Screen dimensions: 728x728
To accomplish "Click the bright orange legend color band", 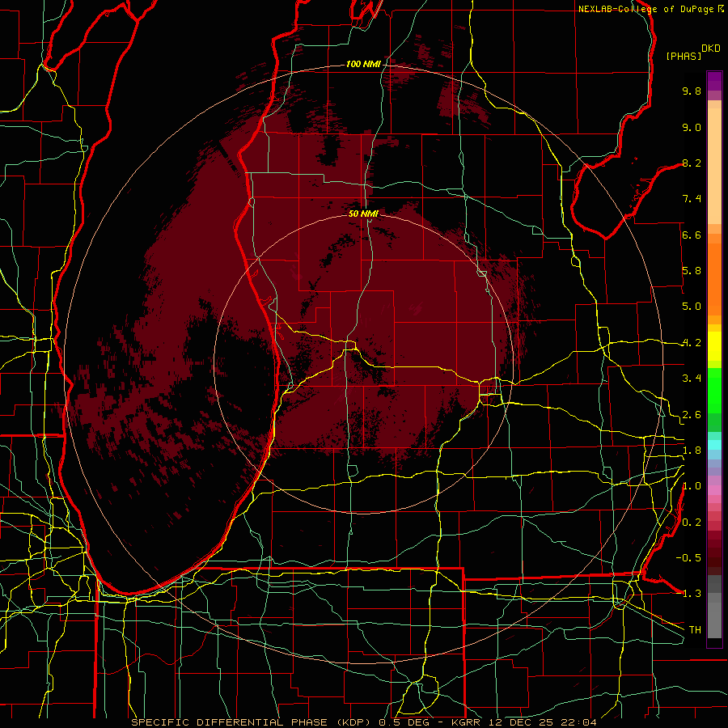I will pos(714,278).
